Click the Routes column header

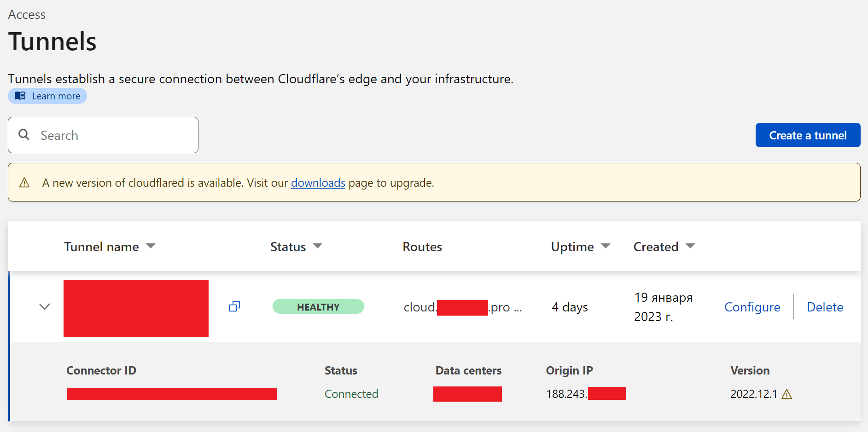(422, 247)
